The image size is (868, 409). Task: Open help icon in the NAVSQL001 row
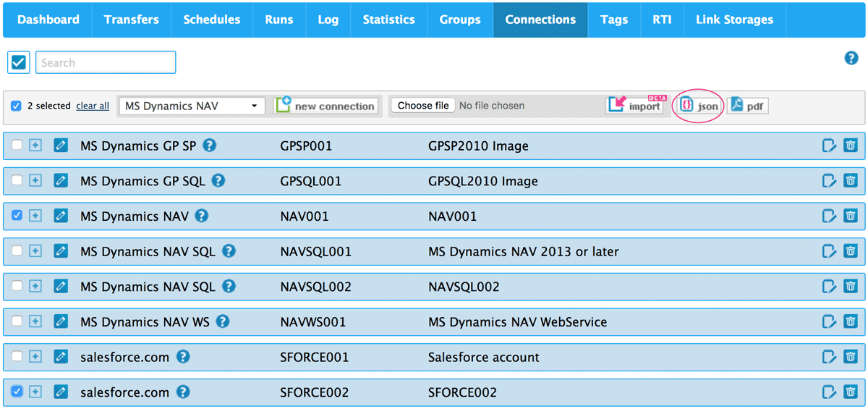coord(229,251)
